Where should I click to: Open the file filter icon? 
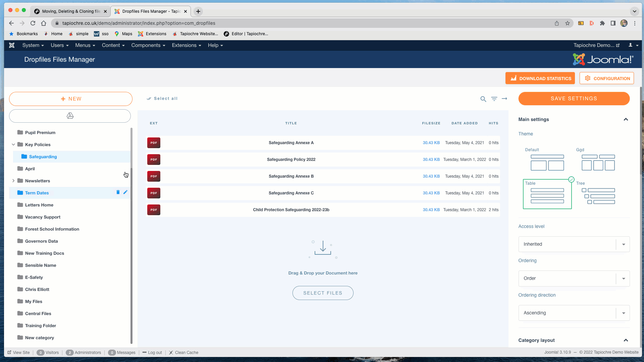pos(494,99)
